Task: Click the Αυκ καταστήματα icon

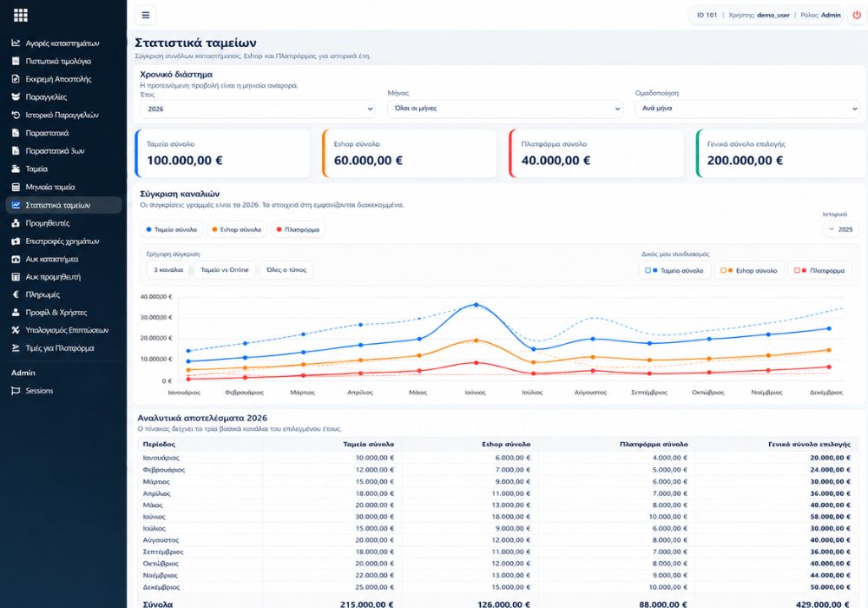Action: click(16, 259)
